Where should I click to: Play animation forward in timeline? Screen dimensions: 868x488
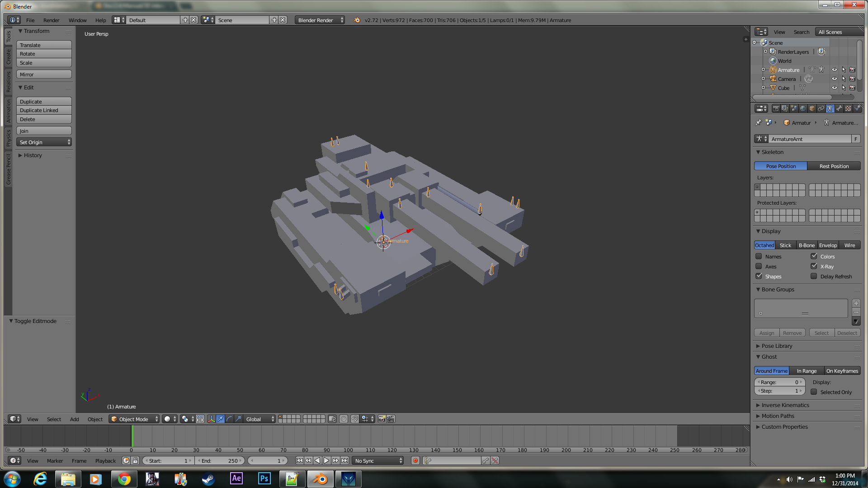click(x=326, y=460)
